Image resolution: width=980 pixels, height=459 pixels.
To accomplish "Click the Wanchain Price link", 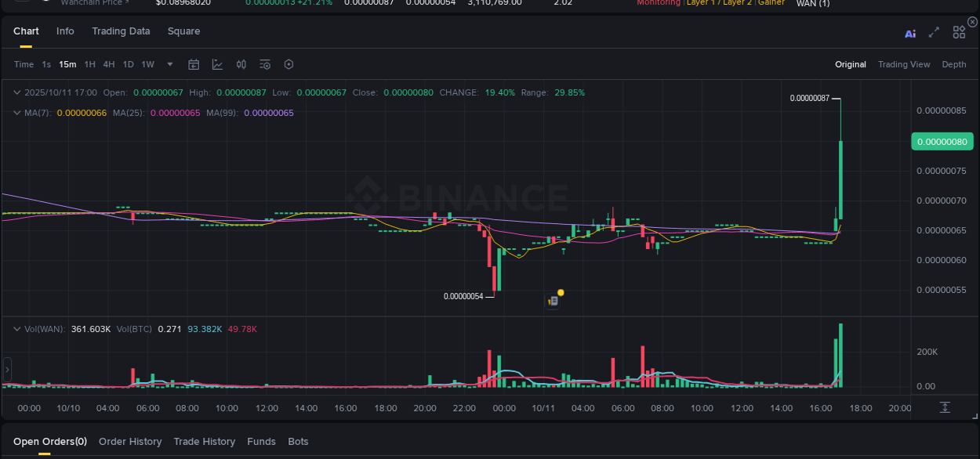I will coord(93,2).
